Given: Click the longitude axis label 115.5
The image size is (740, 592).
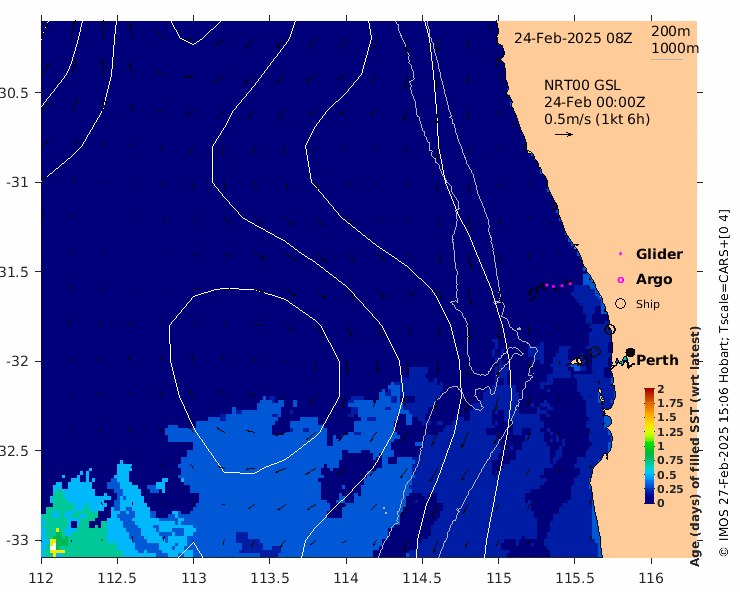Looking at the screenshot, I should (574, 578).
